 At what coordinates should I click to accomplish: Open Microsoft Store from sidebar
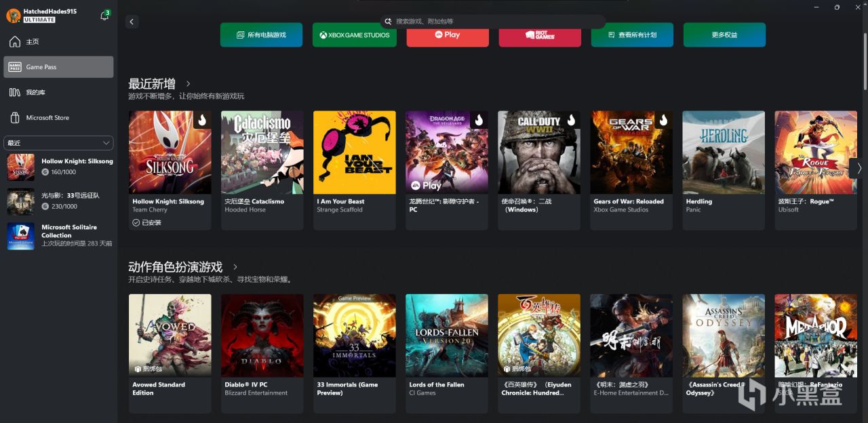tap(58, 118)
